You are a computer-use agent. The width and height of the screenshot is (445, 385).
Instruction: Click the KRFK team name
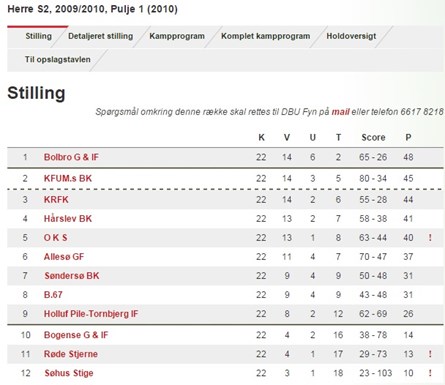(x=56, y=200)
